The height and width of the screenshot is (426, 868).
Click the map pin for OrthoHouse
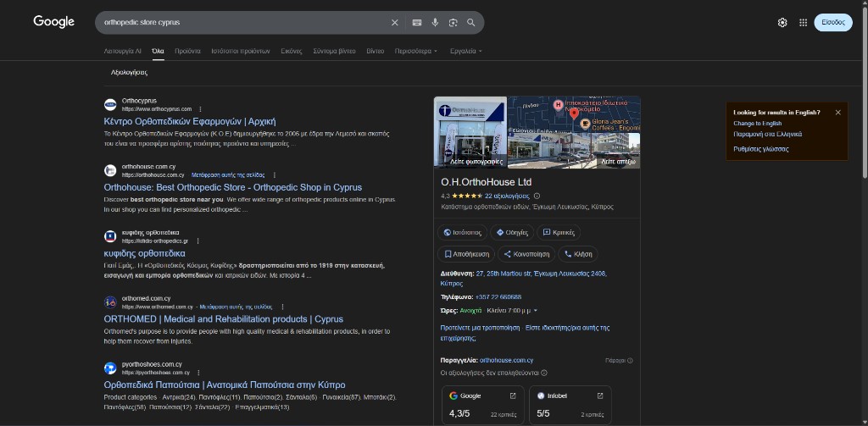click(574, 114)
